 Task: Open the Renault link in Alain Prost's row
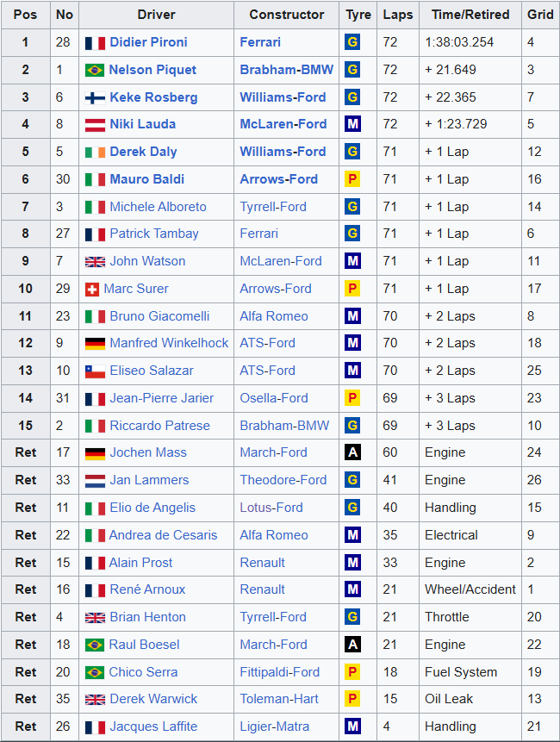point(263,562)
